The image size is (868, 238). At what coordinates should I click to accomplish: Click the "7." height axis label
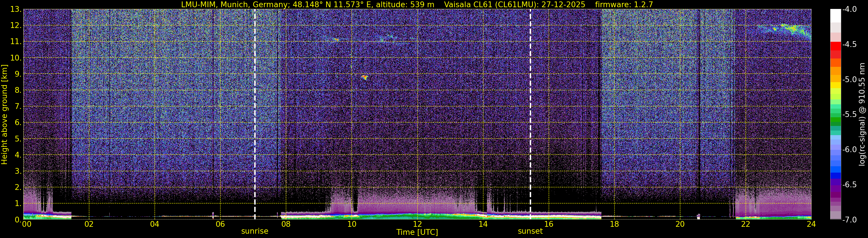pyautogui.click(x=18, y=107)
